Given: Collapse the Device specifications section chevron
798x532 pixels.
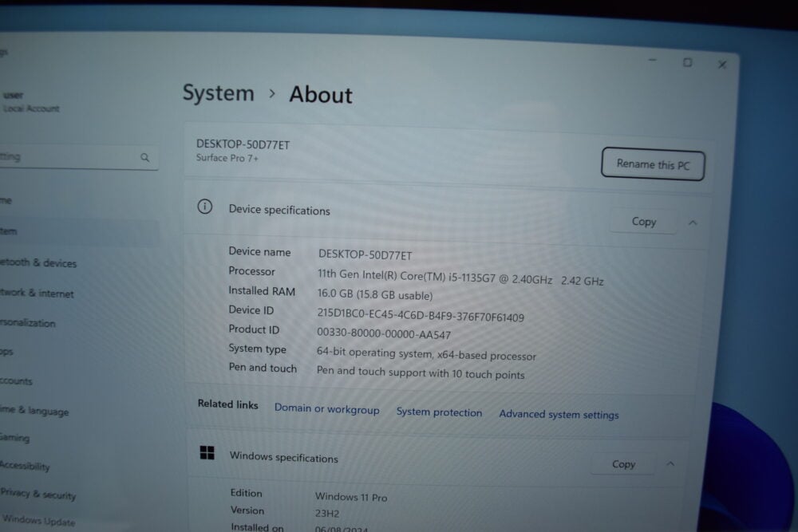Looking at the screenshot, I should click(693, 223).
